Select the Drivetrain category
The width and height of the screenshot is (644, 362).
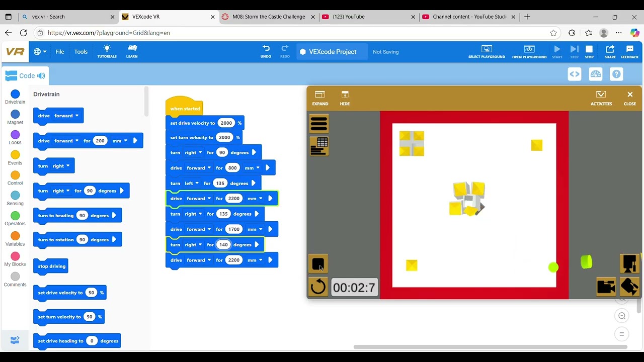(x=15, y=98)
